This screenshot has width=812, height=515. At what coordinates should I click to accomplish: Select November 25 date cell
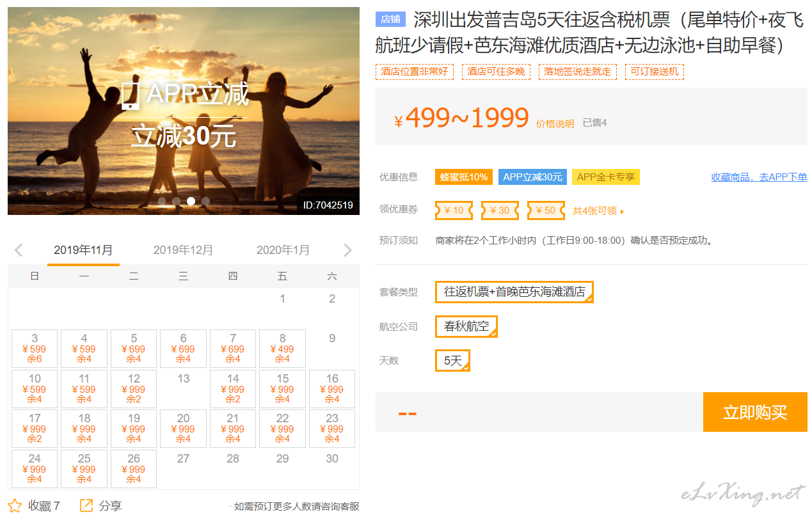coord(84,468)
